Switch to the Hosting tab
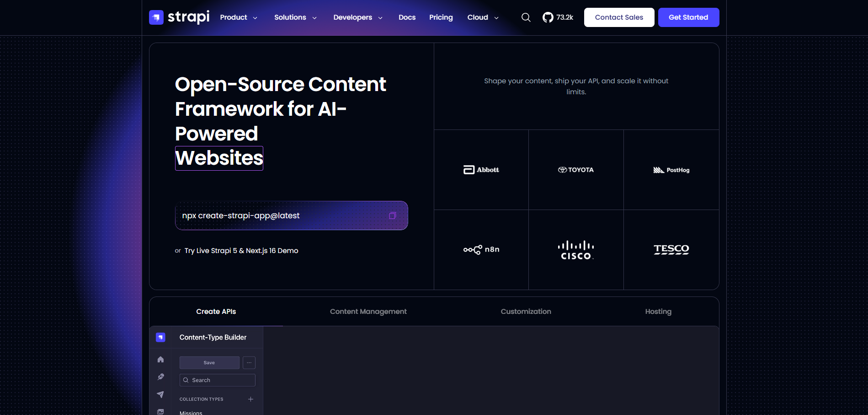The height and width of the screenshot is (415, 868). pos(658,312)
